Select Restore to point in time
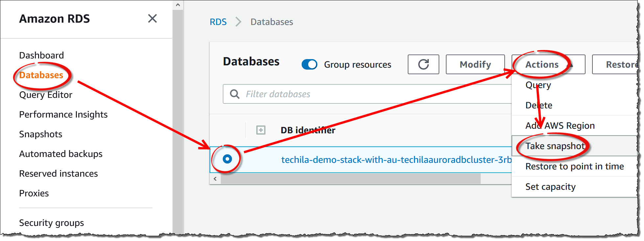Screen dimensions: 644x241 click(574, 166)
